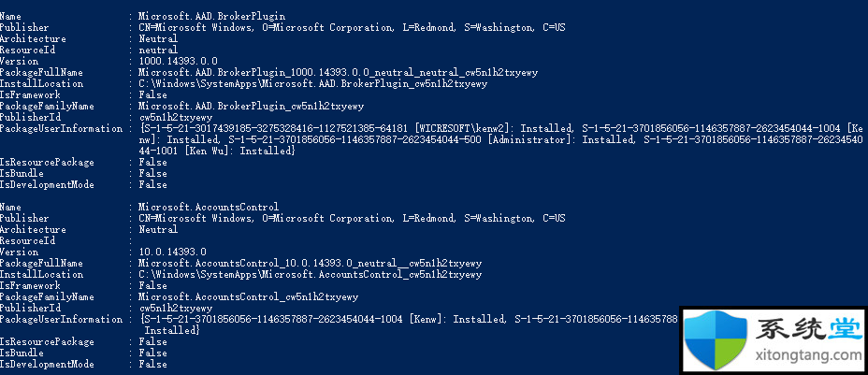Image resolution: width=868 pixels, height=375 pixels.
Task: Click the first PackageUserInformation property label
Action: [61, 128]
